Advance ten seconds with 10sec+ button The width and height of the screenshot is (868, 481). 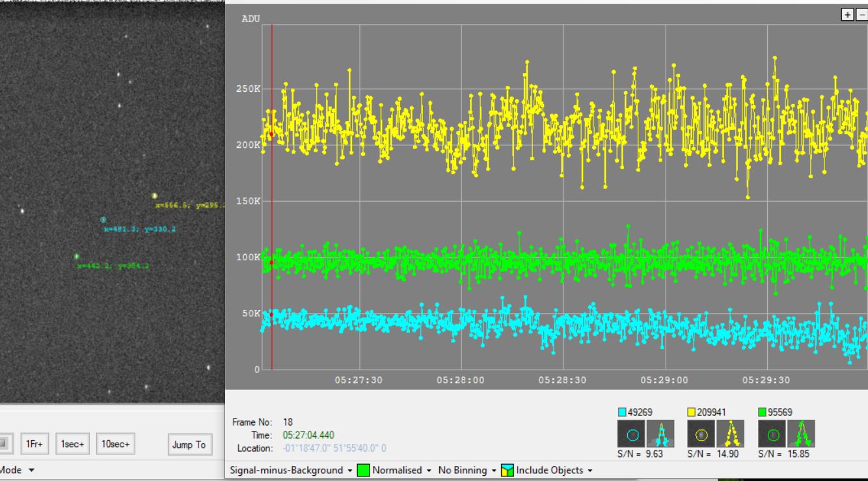coord(115,445)
